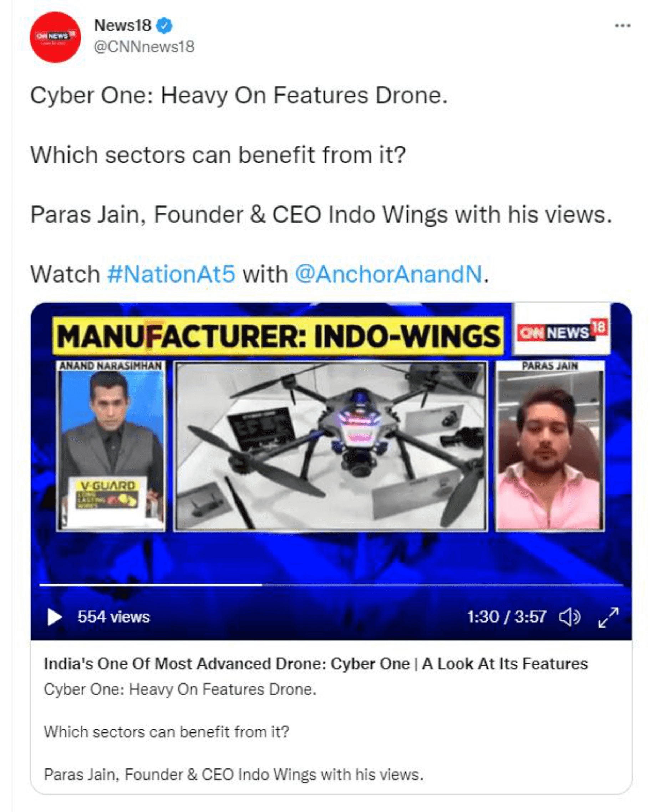Click the News18 account display name

pyautogui.click(x=122, y=26)
